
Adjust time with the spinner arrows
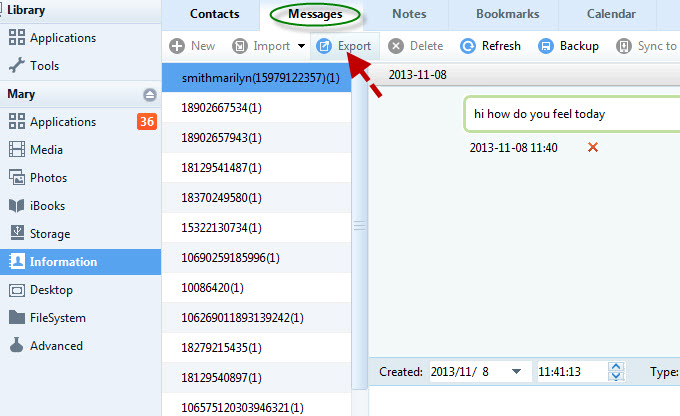tap(617, 372)
